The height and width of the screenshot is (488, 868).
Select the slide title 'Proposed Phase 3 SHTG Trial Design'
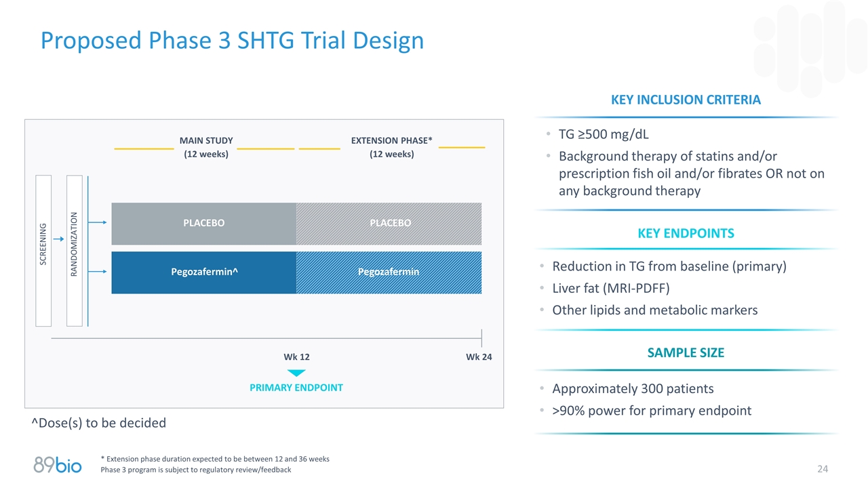click(232, 41)
